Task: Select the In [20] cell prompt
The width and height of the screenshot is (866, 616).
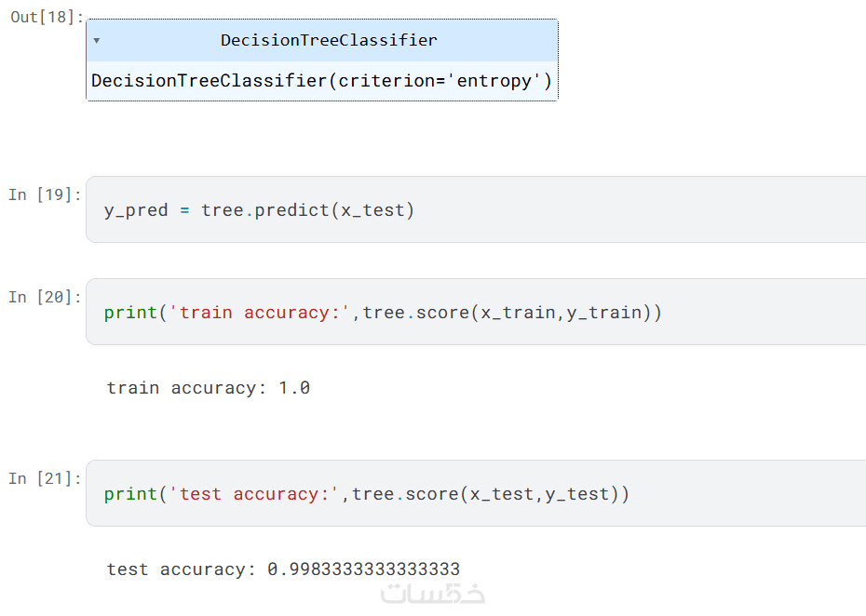Action: coord(45,297)
